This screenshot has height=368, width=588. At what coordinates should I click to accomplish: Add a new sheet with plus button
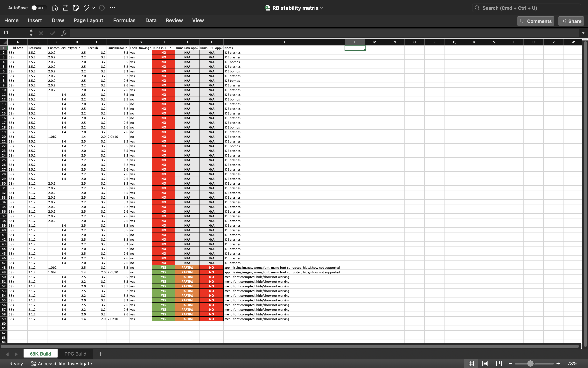coord(101,354)
